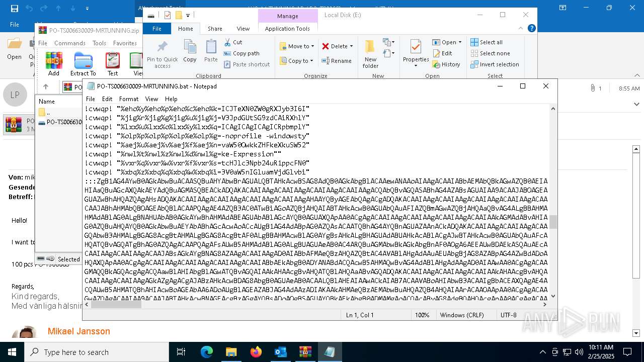Click the Save icon in Outlook title bar
Viewport: 644px width, 362px height.
click(x=15, y=9)
